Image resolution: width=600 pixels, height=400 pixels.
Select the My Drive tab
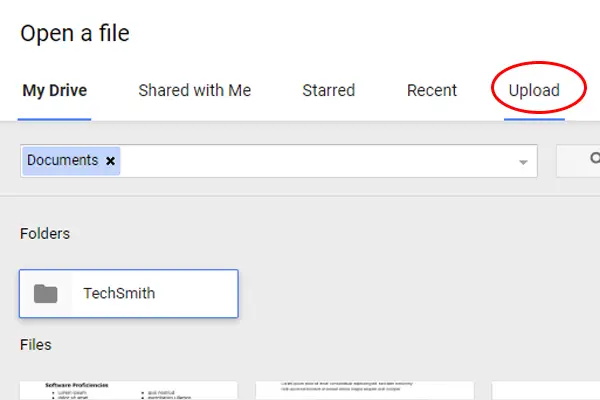click(x=55, y=91)
